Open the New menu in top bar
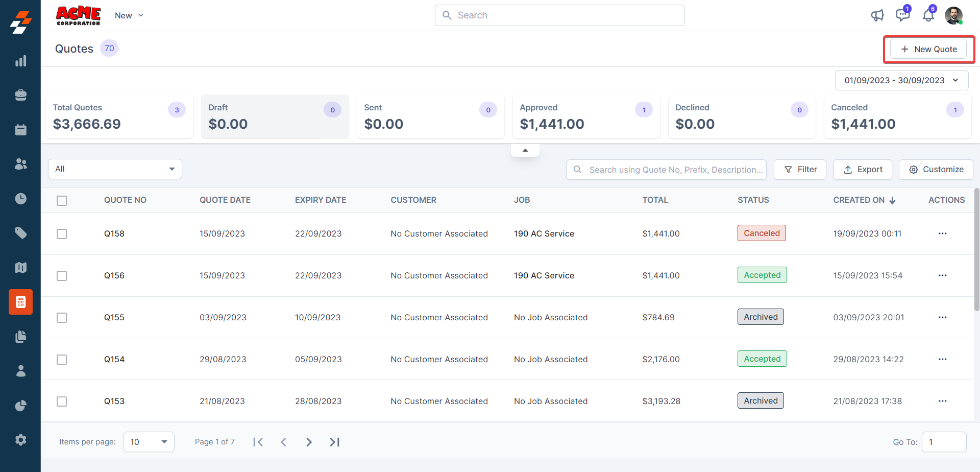This screenshot has width=980, height=472. tap(129, 15)
